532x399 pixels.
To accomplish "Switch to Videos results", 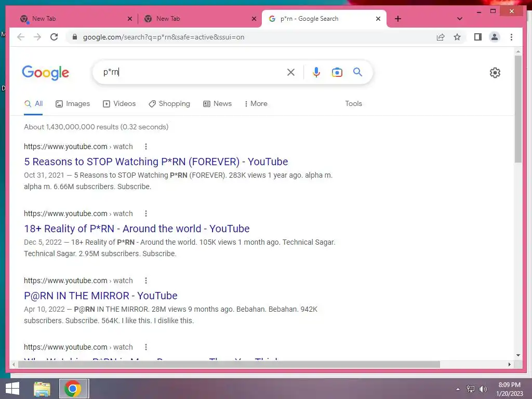I will 119,104.
